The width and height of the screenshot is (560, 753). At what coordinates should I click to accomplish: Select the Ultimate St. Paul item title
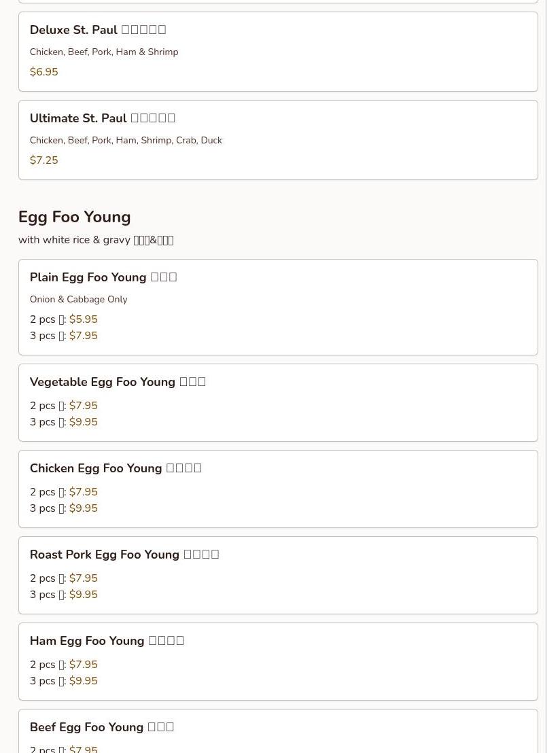coord(102,118)
